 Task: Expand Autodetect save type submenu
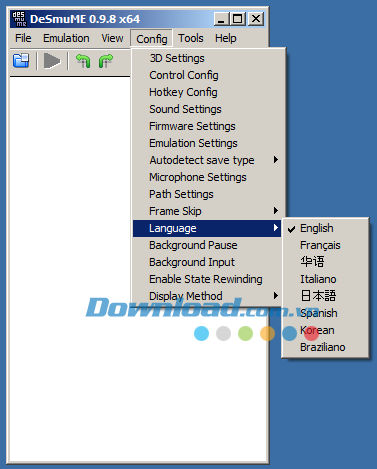tap(207, 160)
